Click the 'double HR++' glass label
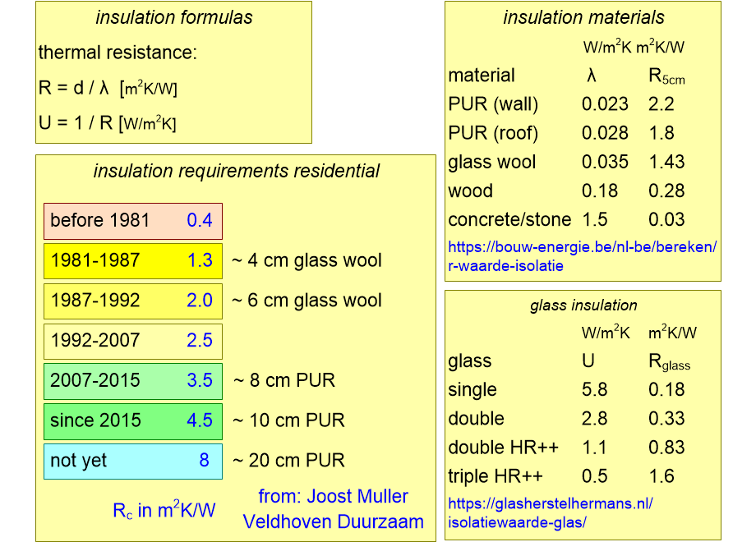This screenshot has width=756, height=542. [x=503, y=448]
